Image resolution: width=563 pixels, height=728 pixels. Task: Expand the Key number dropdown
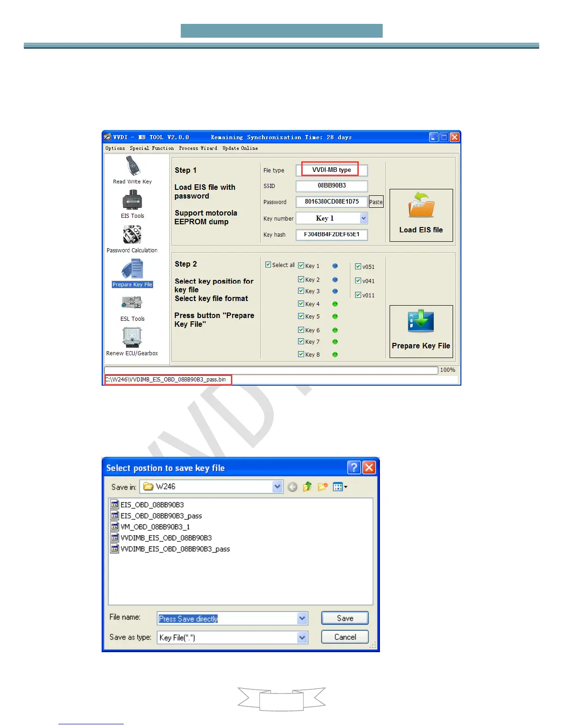coord(363,218)
